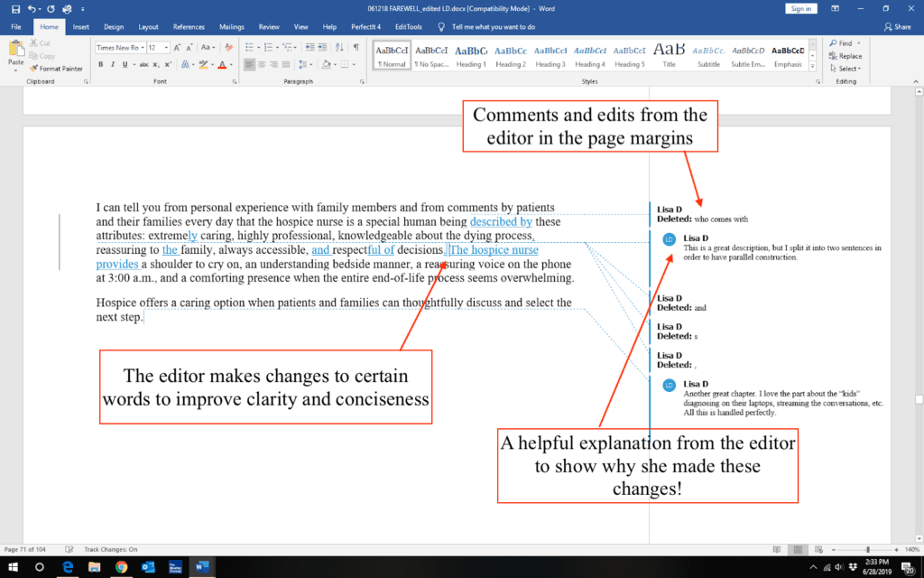Open the PerfectIt 4 tab
924x578 pixels.
[x=366, y=26]
